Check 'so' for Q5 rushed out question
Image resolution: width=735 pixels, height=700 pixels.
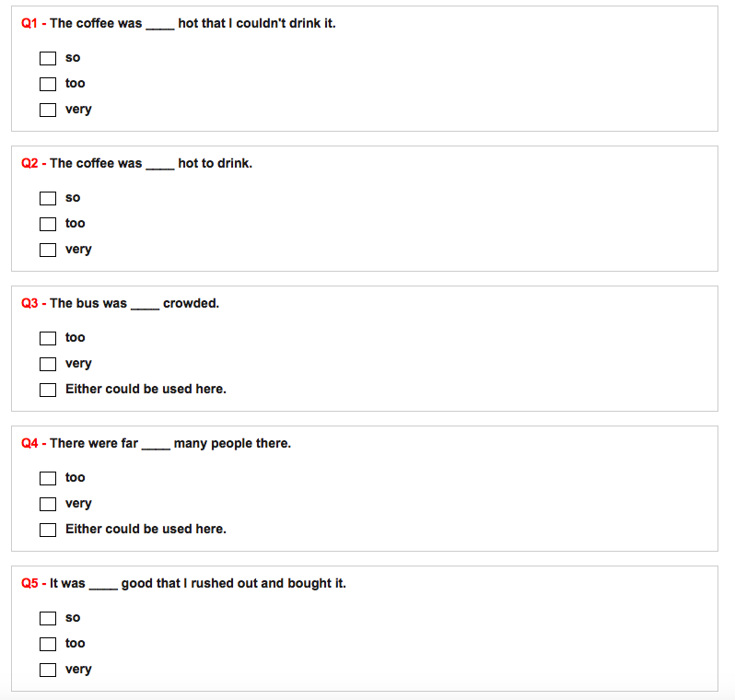coord(48,618)
